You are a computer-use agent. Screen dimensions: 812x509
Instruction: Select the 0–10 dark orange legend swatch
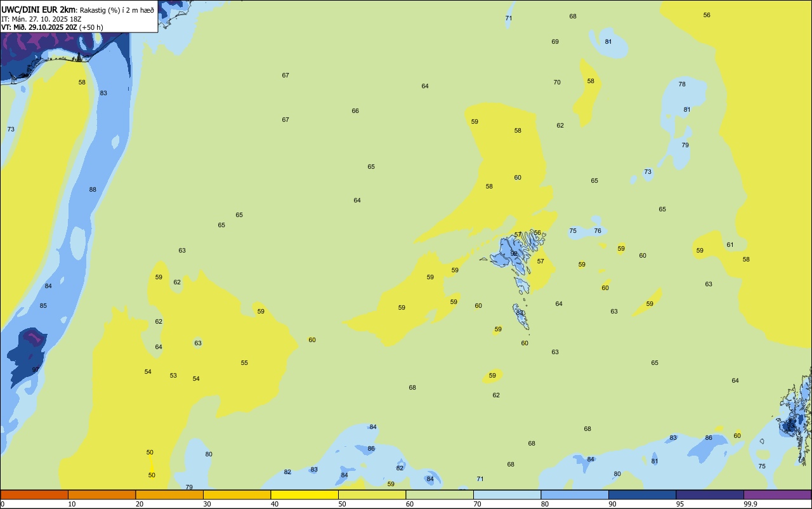pos(34,494)
